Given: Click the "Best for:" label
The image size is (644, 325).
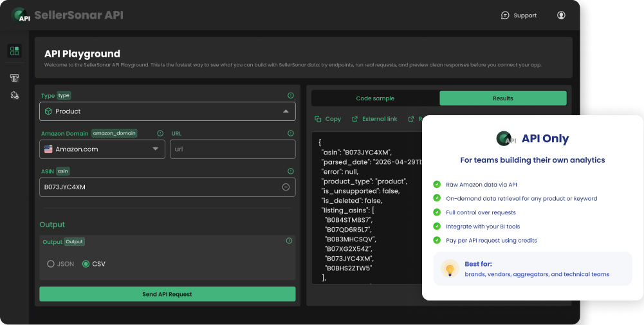Looking at the screenshot, I should click(x=478, y=264).
